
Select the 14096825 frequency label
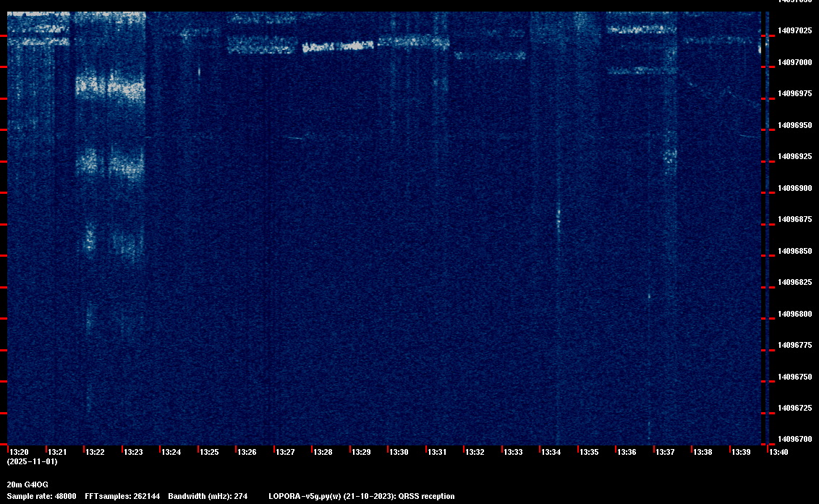tap(795, 283)
